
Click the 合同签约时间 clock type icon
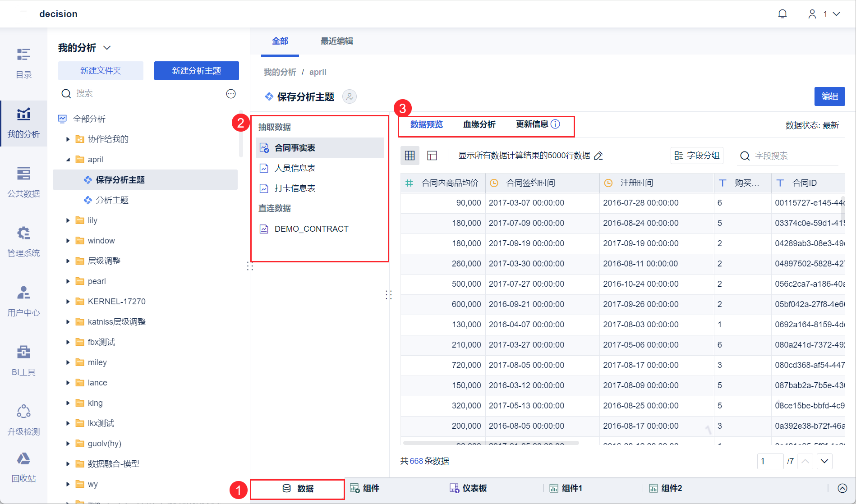tap(494, 183)
